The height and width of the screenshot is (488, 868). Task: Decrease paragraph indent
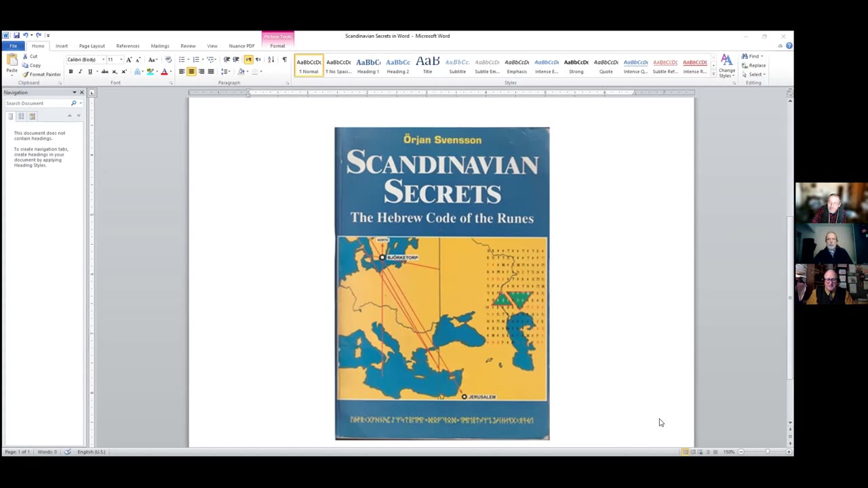pyautogui.click(x=226, y=60)
